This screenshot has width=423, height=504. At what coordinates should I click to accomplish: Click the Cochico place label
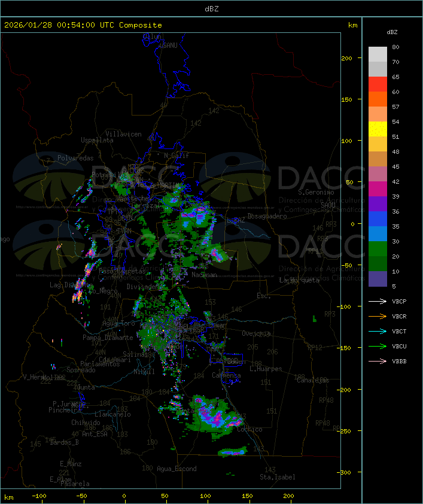coord(249,429)
